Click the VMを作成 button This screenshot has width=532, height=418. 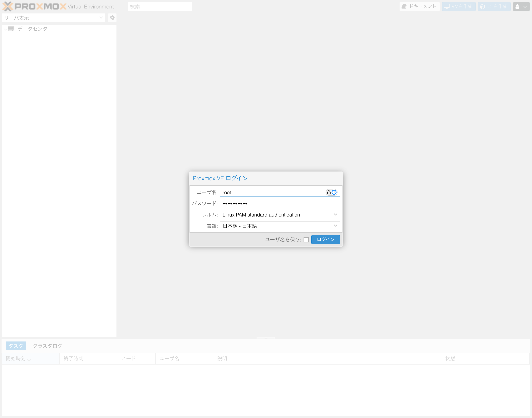click(459, 7)
